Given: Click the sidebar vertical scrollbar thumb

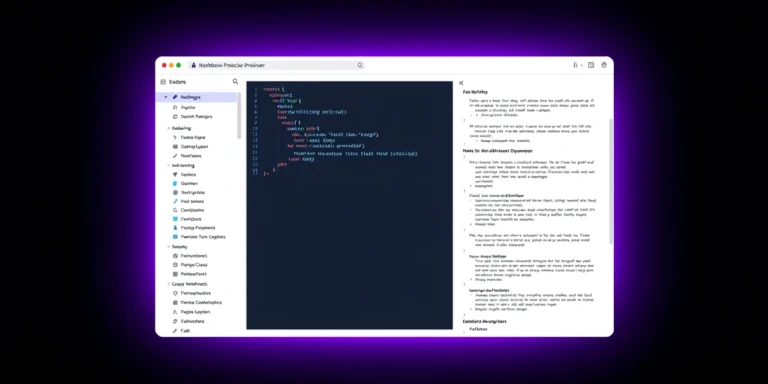Looking at the screenshot, I should point(239,116).
